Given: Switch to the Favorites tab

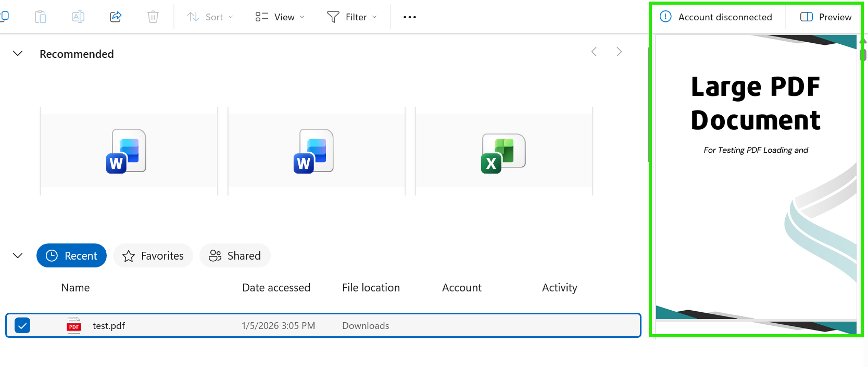Looking at the screenshot, I should click(x=153, y=255).
